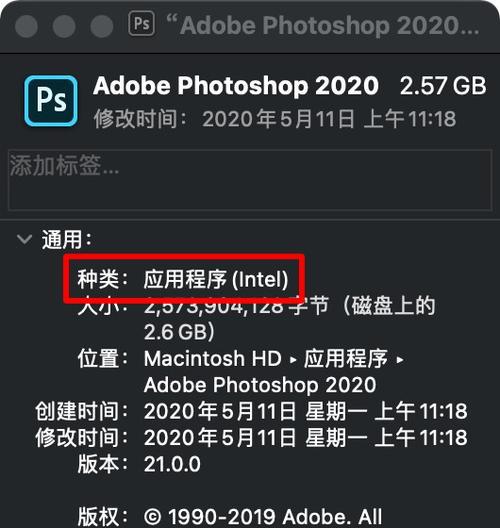Click the zoom window button
Screen dimensions: 500x528
point(102,26)
